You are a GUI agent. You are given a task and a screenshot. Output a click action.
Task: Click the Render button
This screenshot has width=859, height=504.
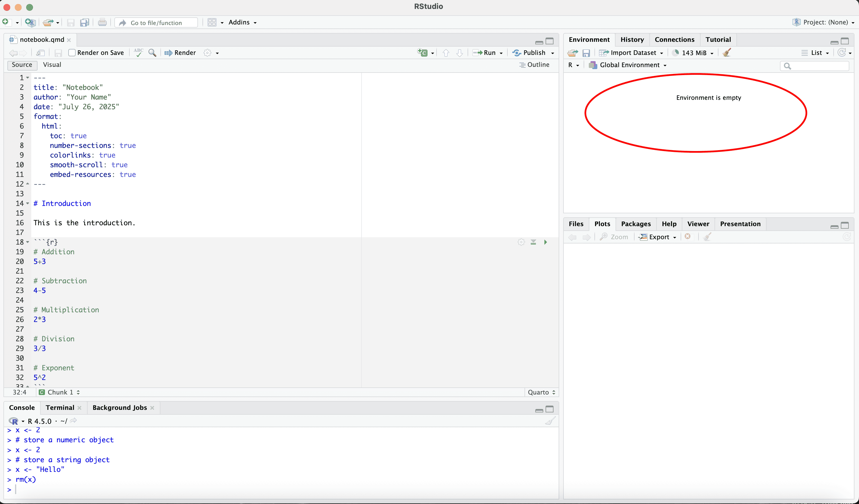point(180,53)
